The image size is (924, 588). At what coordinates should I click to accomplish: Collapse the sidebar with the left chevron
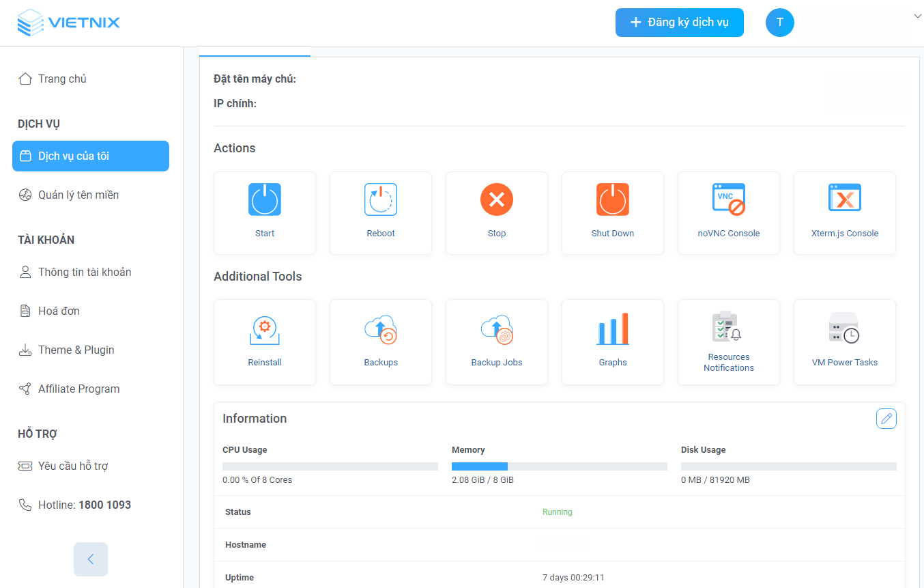pyautogui.click(x=91, y=559)
